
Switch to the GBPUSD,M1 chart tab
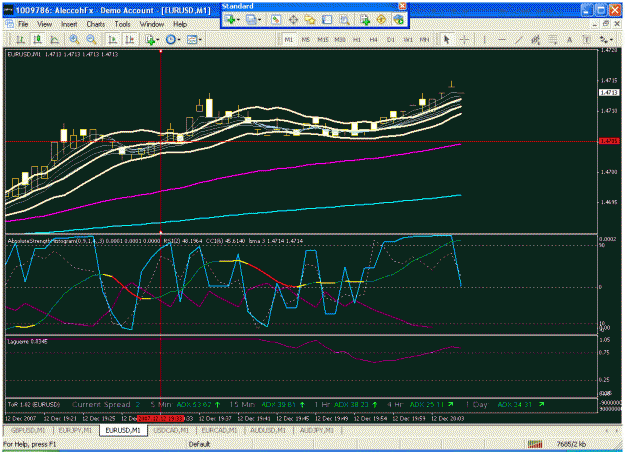point(28,430)
